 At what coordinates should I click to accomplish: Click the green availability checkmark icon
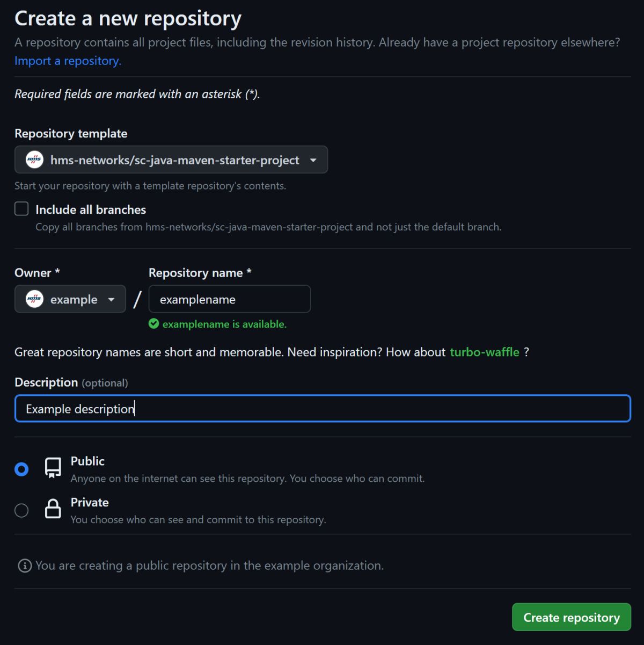click(154, 323)
